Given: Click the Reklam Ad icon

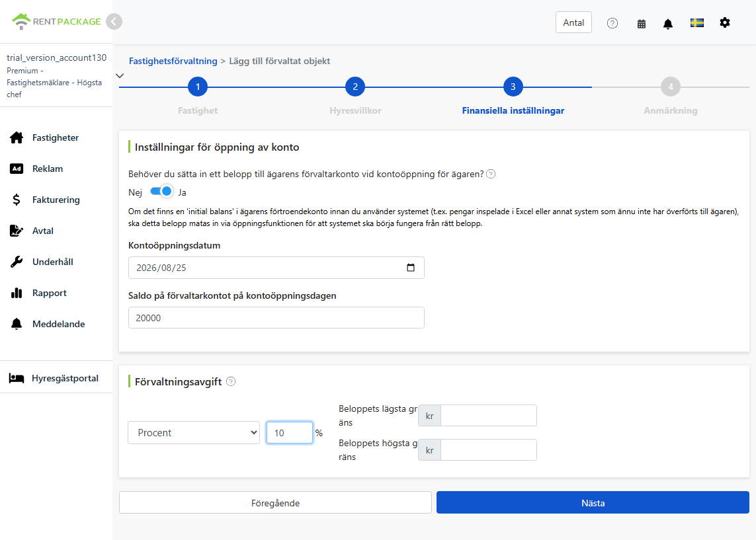Looking at the screenshot, I should point(17,169).
